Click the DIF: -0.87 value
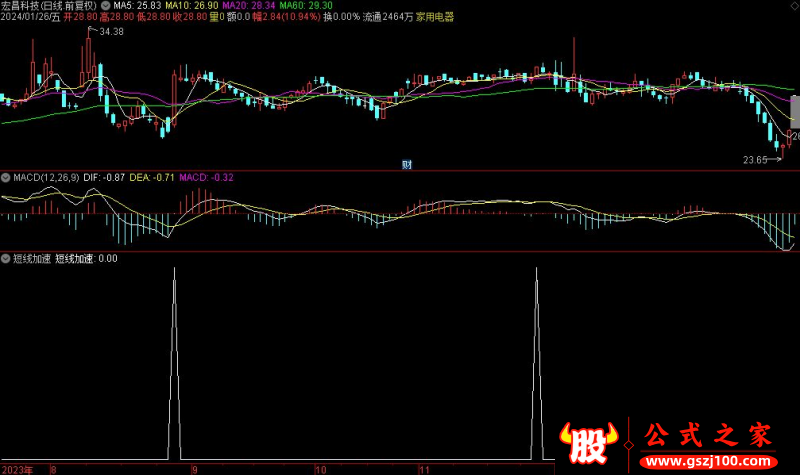The width and height of the screenshot is (800, 475). (x=104, y=178)
